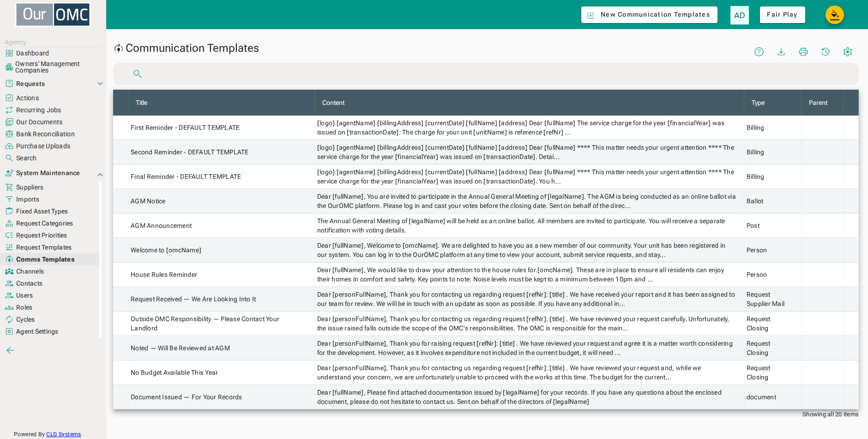Click the Actions checklist icon

9,98
